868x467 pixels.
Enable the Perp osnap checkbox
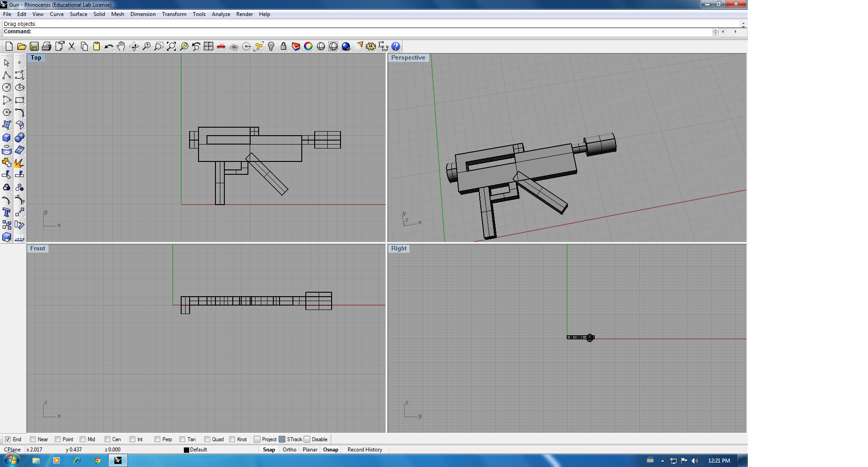click(x=157, y=439)
